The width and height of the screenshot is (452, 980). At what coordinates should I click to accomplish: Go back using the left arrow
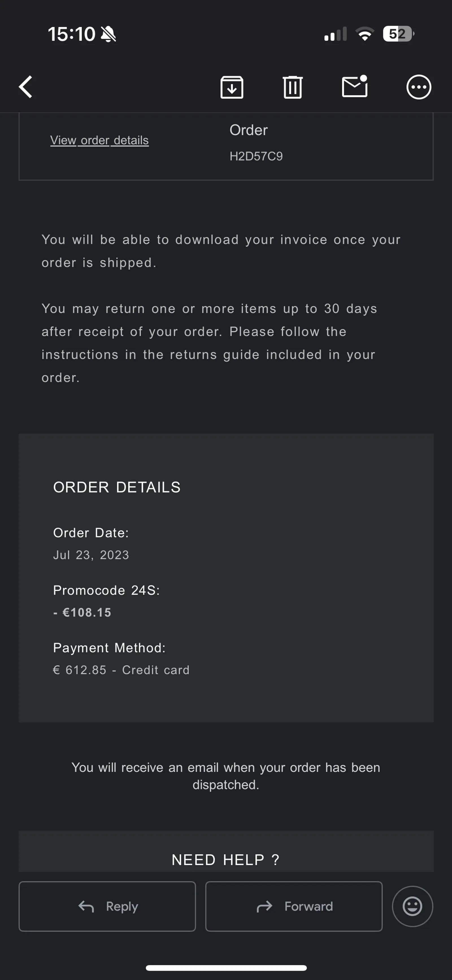click(26, 87)
